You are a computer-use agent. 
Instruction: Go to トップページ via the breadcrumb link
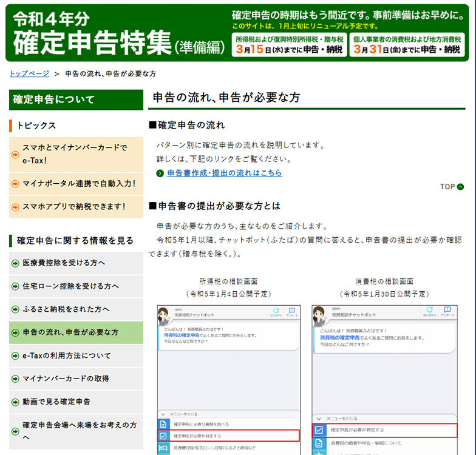29,73
